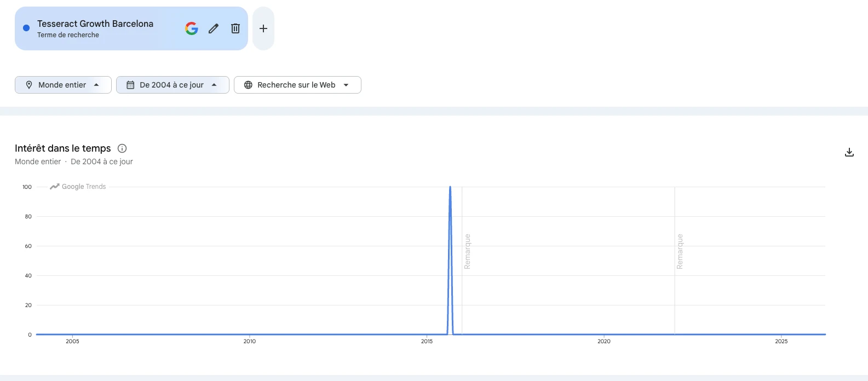Click the Tesseract Growth Barcelona search chip

(95, 24)
